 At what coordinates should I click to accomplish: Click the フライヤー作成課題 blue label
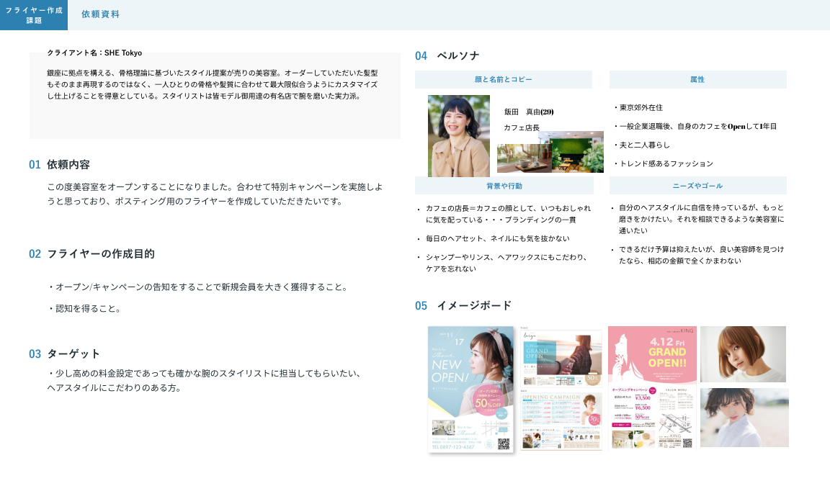click(34, 15)
